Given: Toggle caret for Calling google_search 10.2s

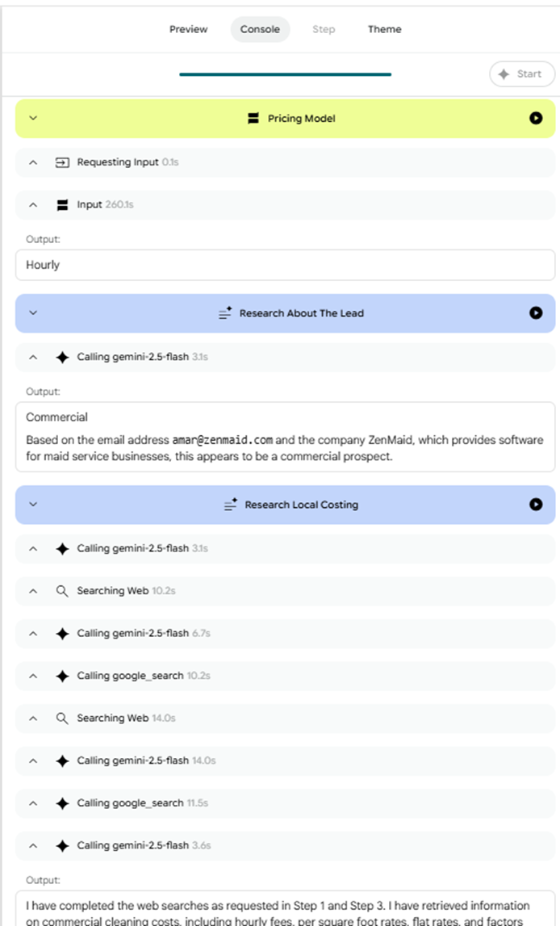Looking at the screenshot, I should click(33, 676).
